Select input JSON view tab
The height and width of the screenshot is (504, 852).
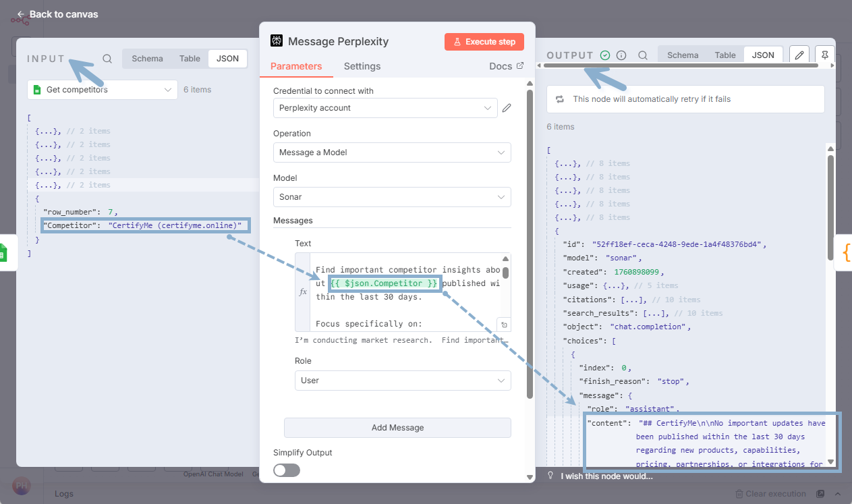click(x=227, y=59)
